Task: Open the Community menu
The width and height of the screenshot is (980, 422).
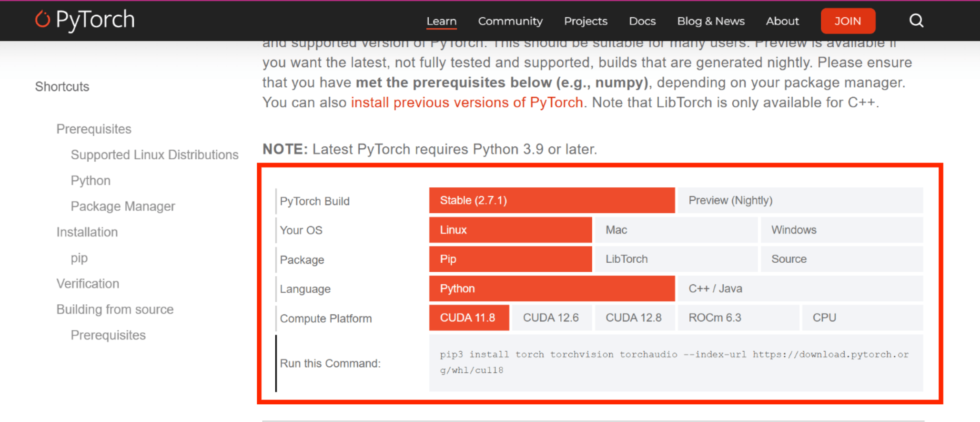Action: coord(510,21)
